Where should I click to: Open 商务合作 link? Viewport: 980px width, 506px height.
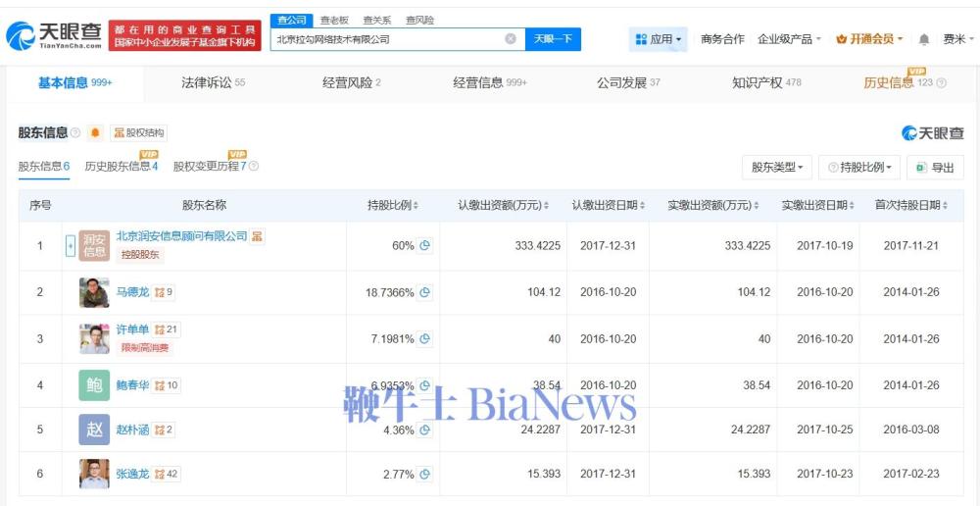coord(722,39)
